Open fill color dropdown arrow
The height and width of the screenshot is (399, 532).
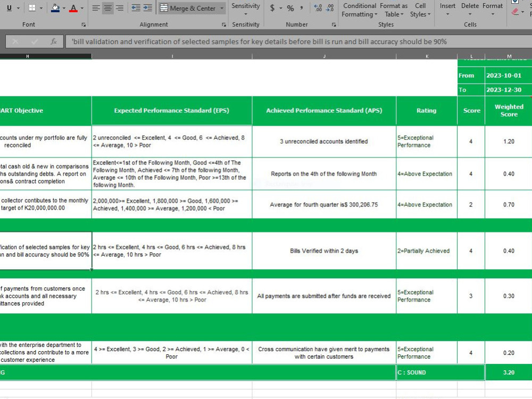[x=64, y=8]
